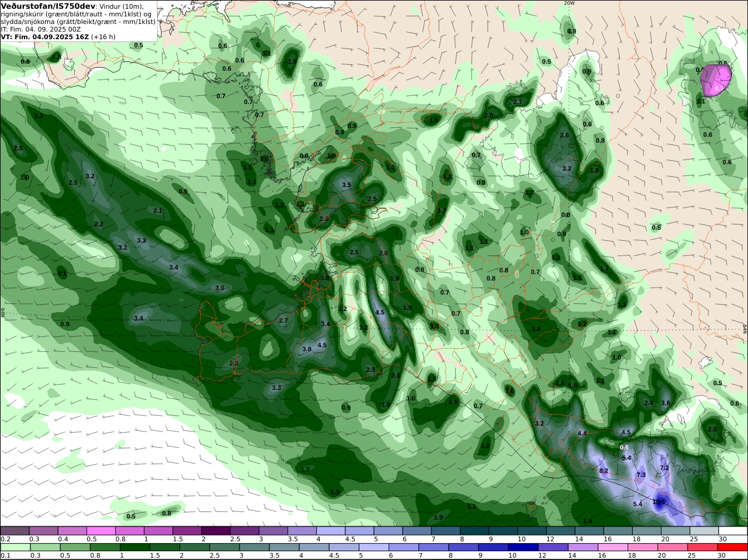Click the bottom-row red swatch labeled 25
Viewport: 748px width, 560px height.
(x=704, y=547)
